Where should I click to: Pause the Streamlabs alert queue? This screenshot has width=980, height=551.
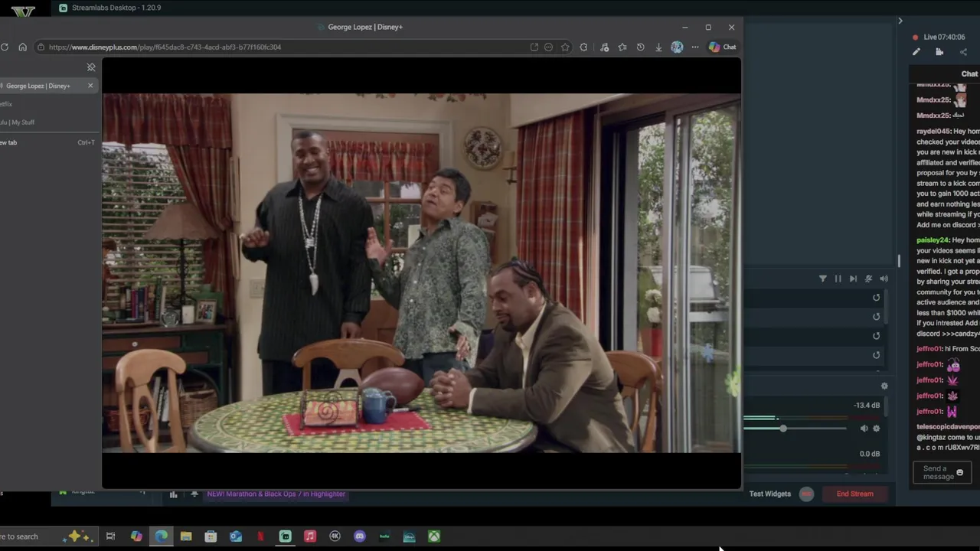coord(838,279)
